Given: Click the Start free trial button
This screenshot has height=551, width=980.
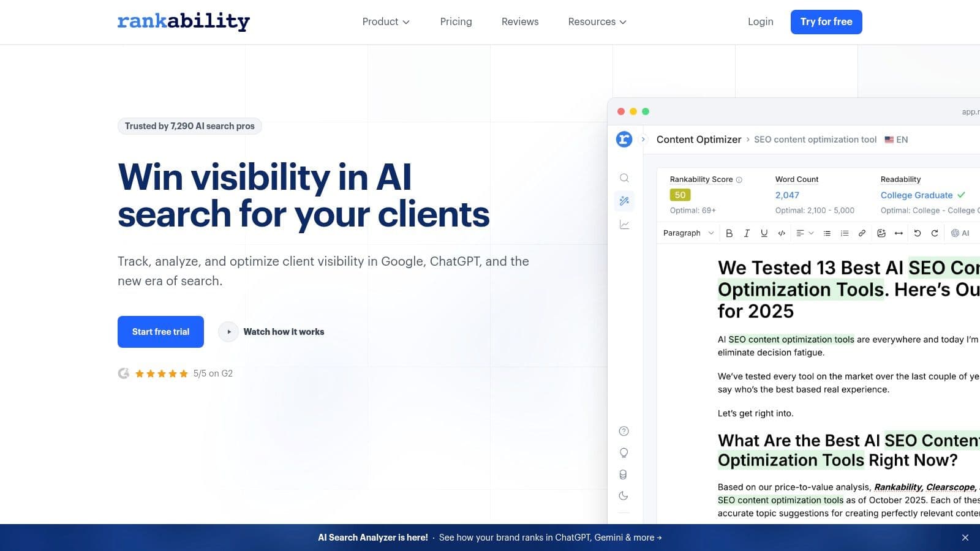Looking at the screenshot, I should [160, 331].
